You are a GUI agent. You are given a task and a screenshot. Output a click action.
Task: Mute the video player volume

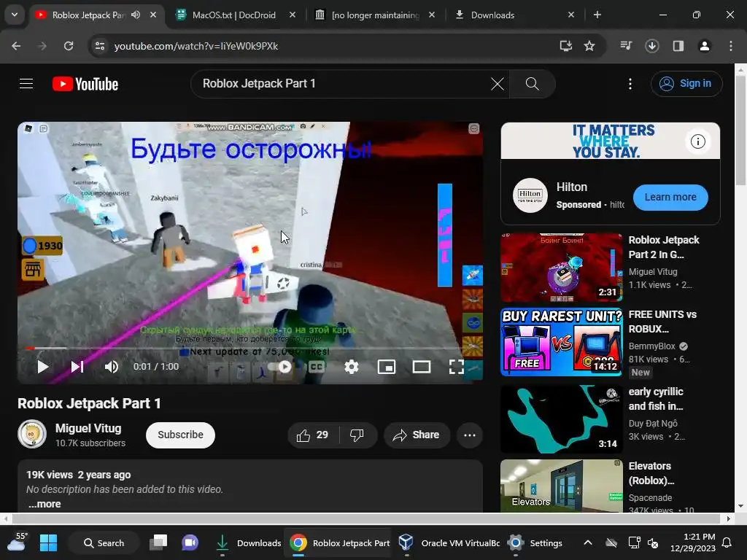[112, 367]
